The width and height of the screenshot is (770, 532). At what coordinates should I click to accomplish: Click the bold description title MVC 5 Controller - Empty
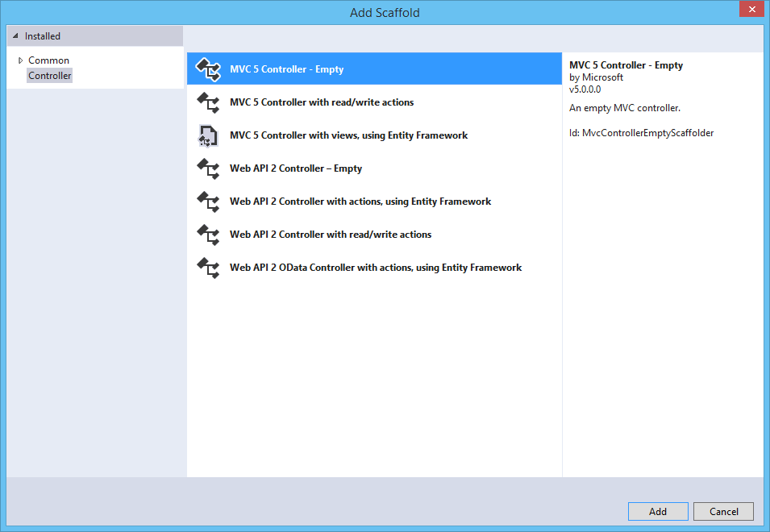click(x=626, y=65)
